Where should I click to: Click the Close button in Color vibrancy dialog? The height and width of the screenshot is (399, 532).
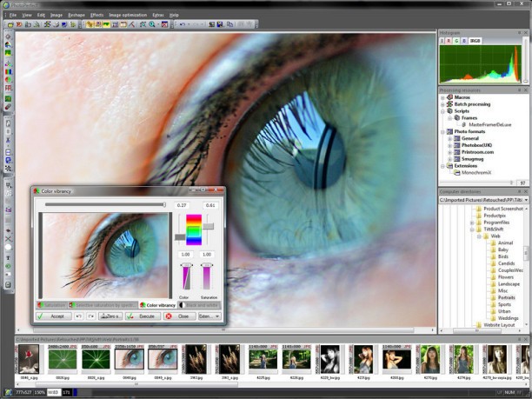click(179, 316)
